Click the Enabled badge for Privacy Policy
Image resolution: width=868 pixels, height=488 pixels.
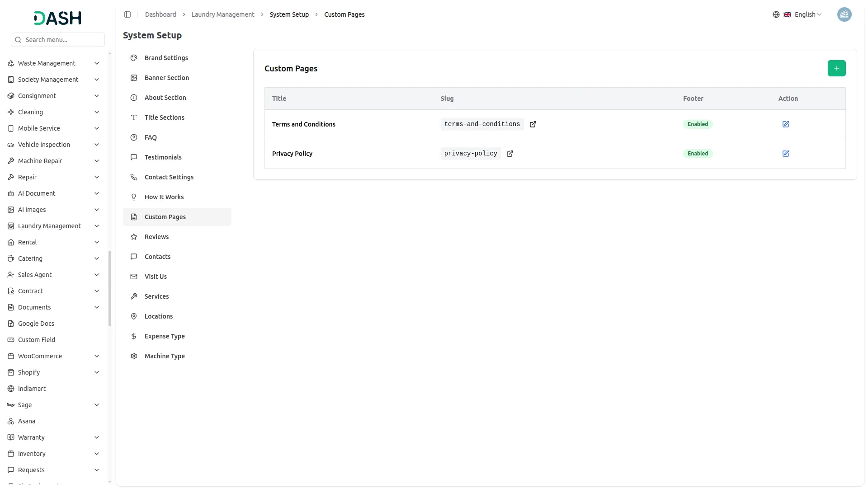click(698, 153)
